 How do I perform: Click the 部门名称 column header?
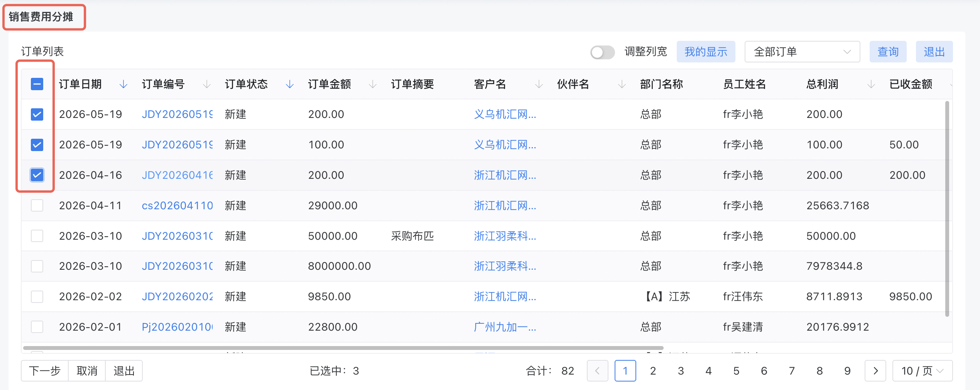[x=661, y=84]
